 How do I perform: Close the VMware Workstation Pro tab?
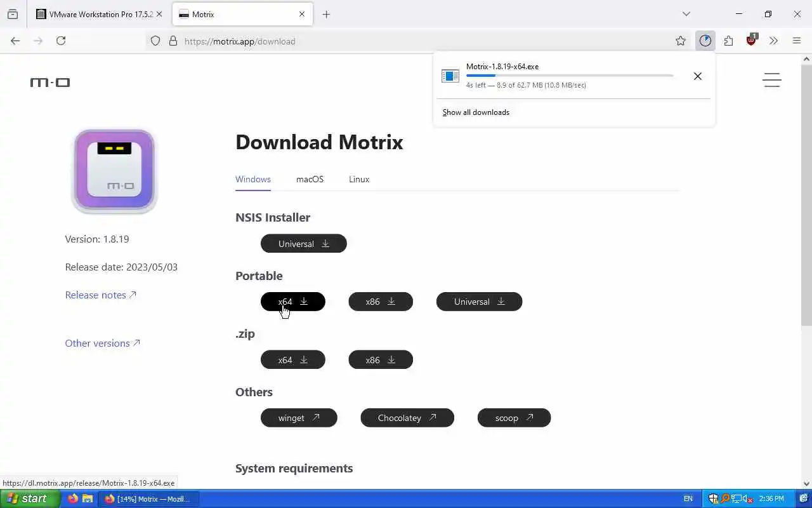[159, 14]
